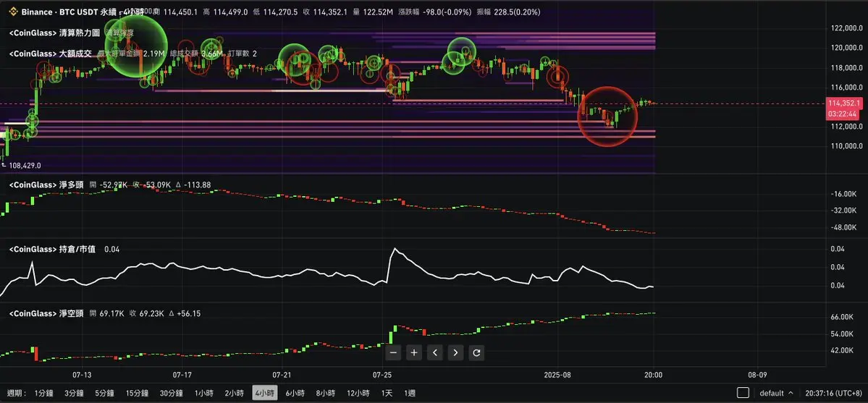Click the 週期 label in bottom bar
The image size is (868, 403).
(x=15, y=393)
